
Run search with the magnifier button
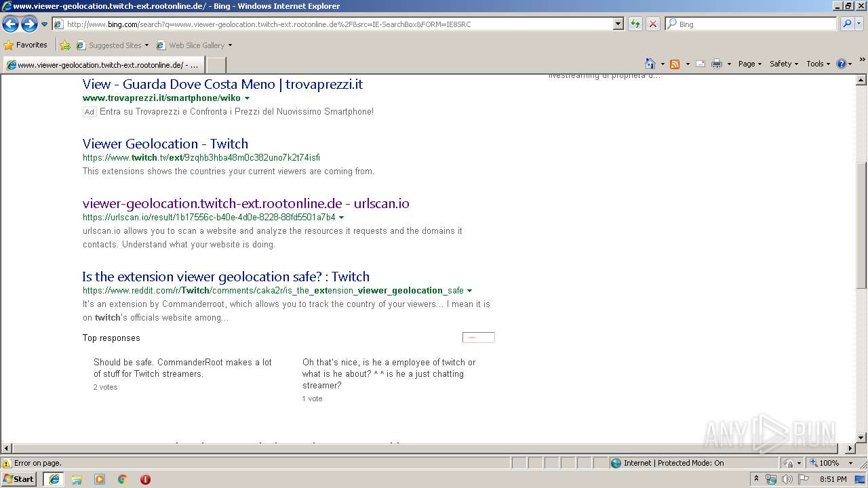(x=846, y=24)
